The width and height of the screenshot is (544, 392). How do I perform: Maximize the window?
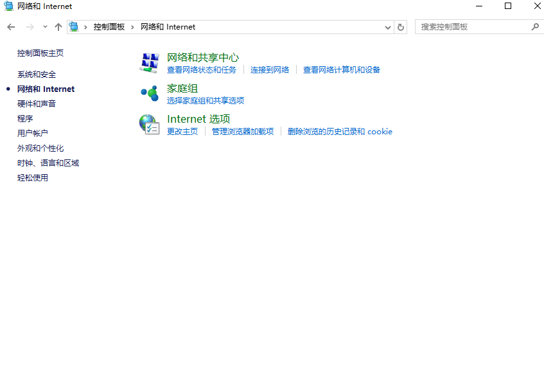[508, 6]
